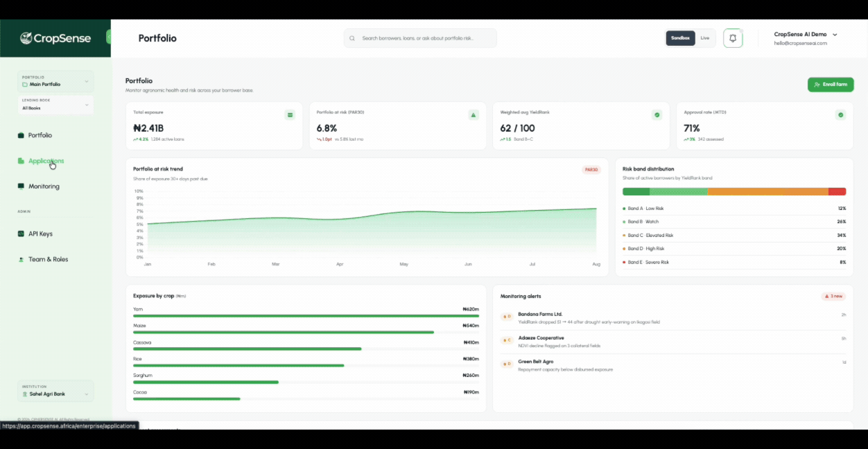Switch environment to Live

(x=705, y=38)
